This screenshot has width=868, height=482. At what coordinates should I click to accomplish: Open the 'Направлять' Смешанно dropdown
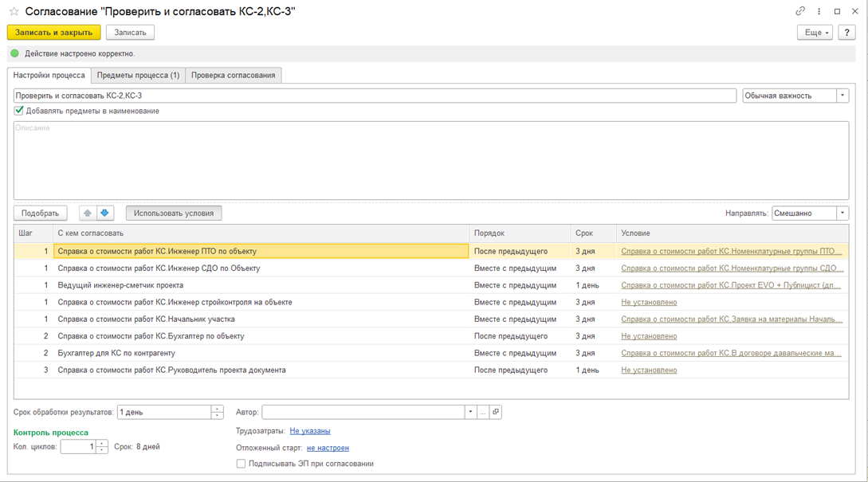(842, 214)
